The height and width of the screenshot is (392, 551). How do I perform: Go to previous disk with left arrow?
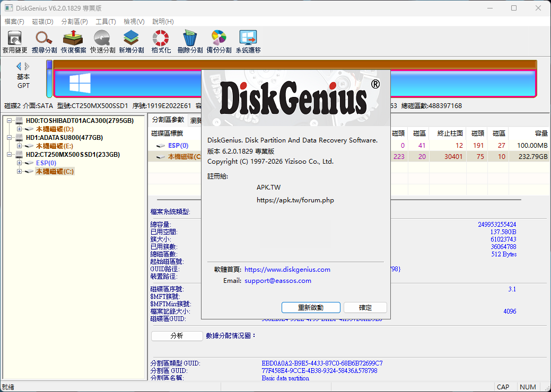pyautogui.click(x=19, y=66)
